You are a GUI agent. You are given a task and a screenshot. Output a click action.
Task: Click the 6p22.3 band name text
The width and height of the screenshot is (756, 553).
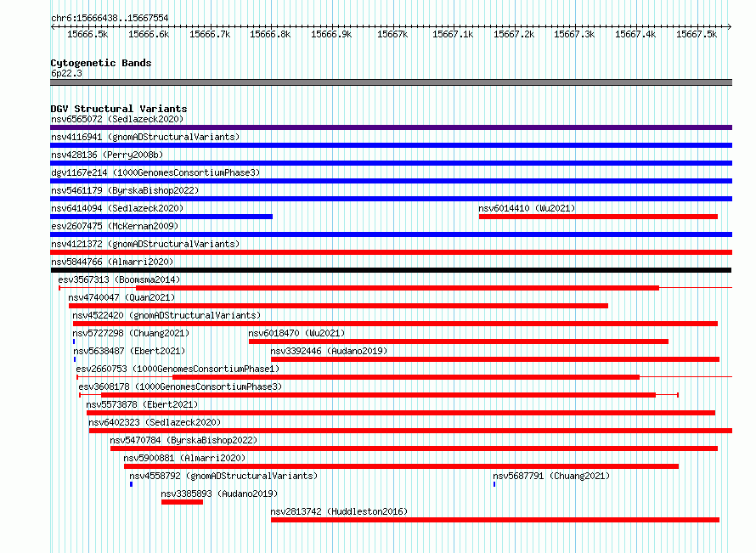click(66, 73)
